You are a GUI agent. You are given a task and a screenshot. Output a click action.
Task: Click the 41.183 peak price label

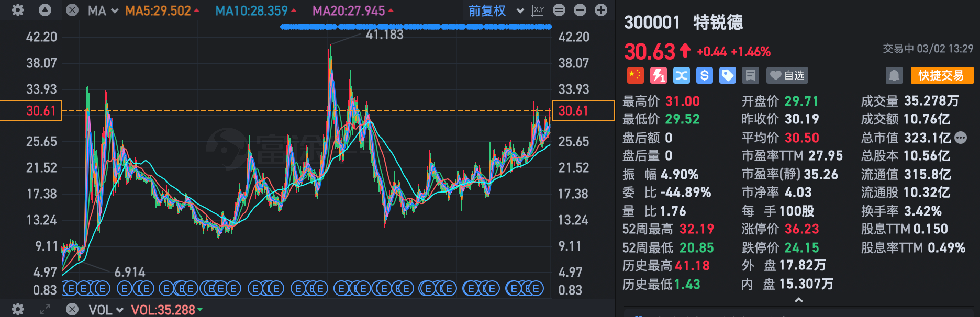tap(385, 35)
